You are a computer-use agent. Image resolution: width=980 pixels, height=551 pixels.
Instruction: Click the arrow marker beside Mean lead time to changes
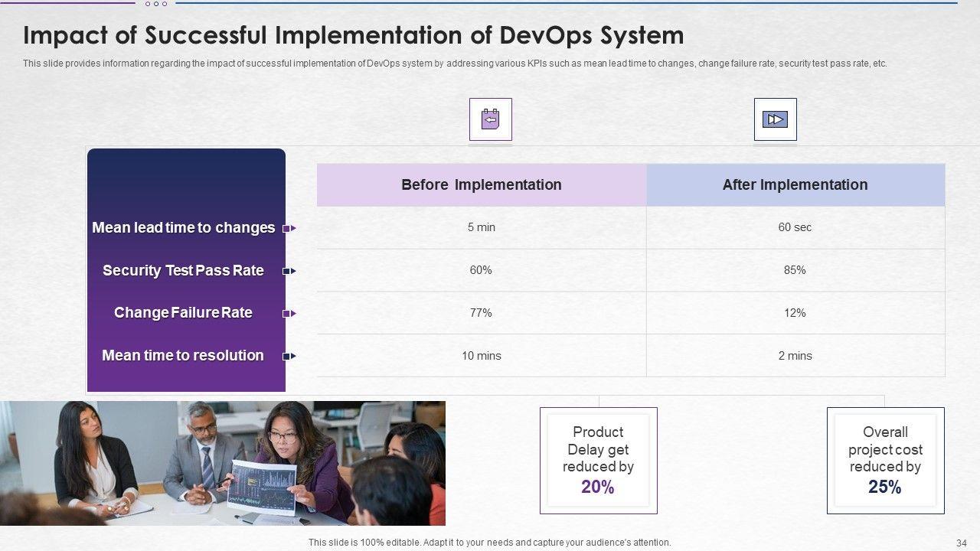point(289,228)
